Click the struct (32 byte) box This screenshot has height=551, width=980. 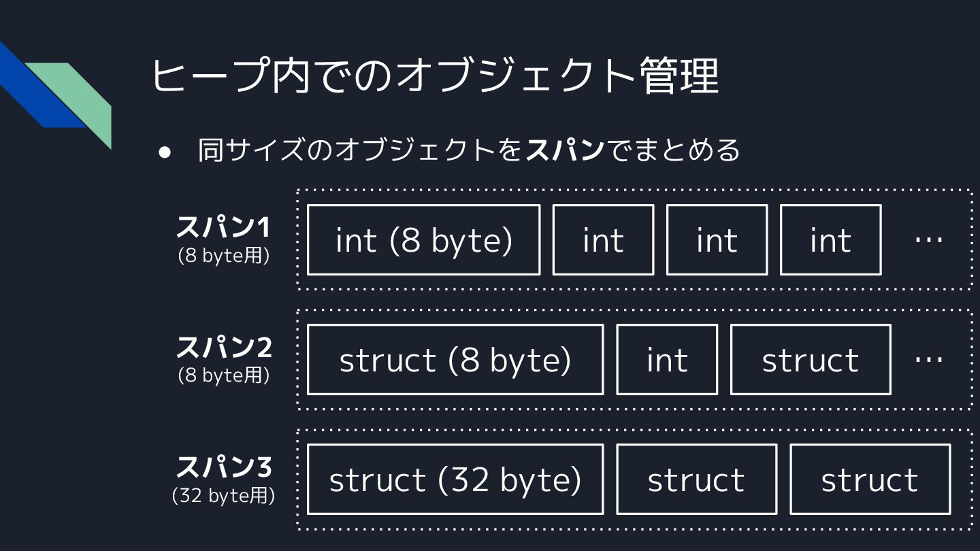(x=455, y=480)
